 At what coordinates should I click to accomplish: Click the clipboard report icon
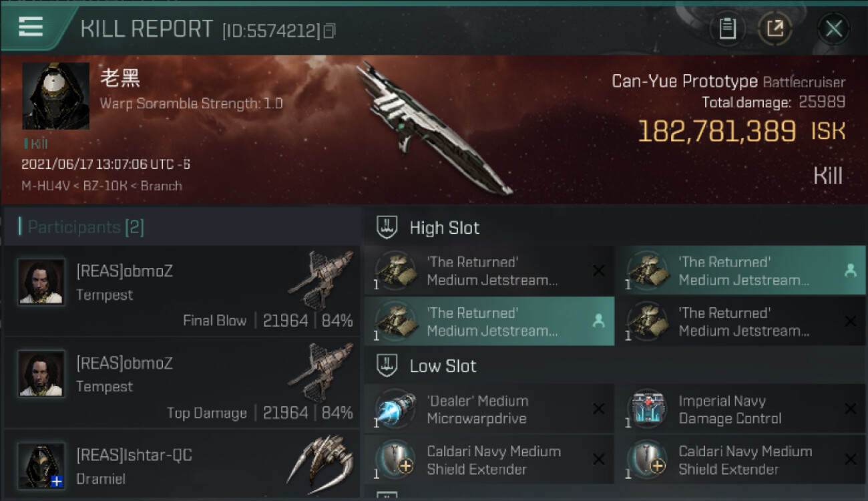727,29
